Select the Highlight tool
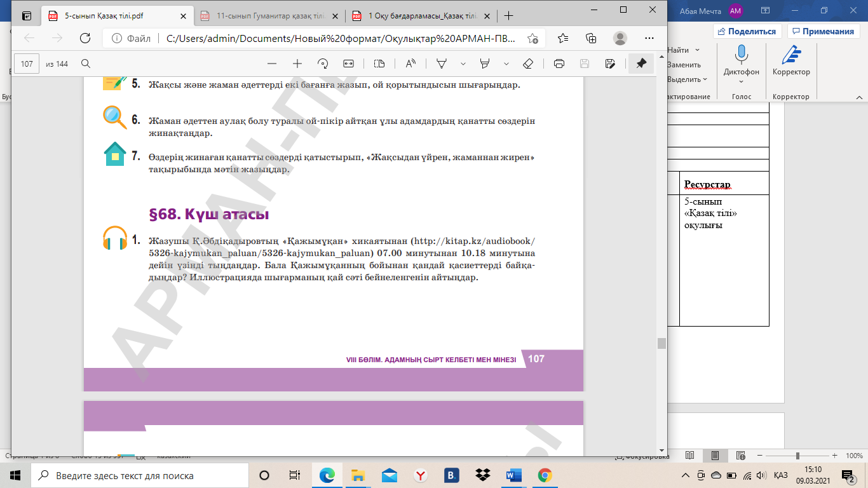Viewport: 868px width, 488px height. [485, 64]
